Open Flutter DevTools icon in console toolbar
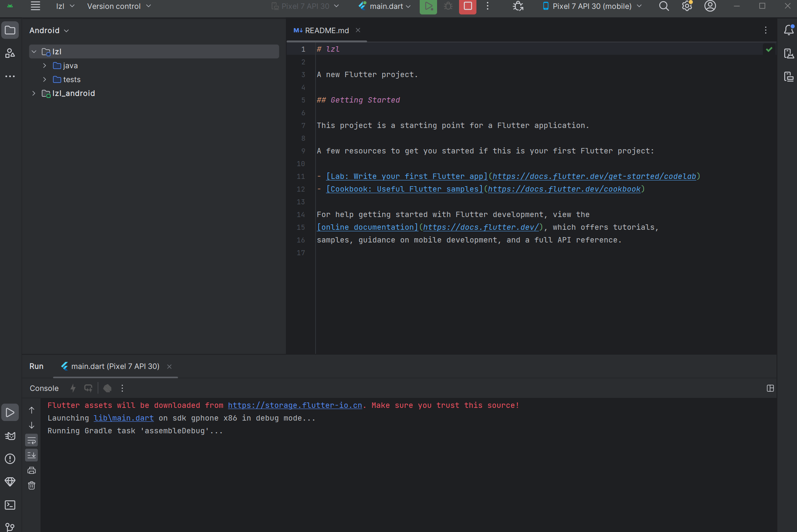 tap(108, 388)
